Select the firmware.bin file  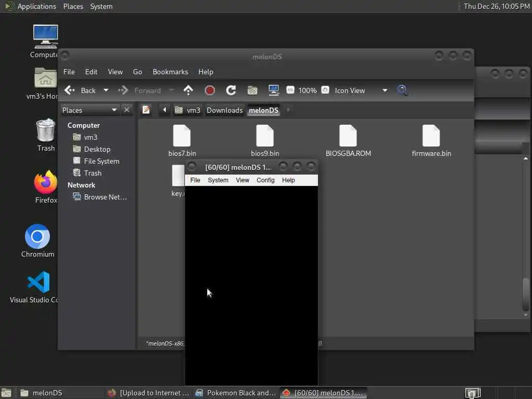coord(431,140)
